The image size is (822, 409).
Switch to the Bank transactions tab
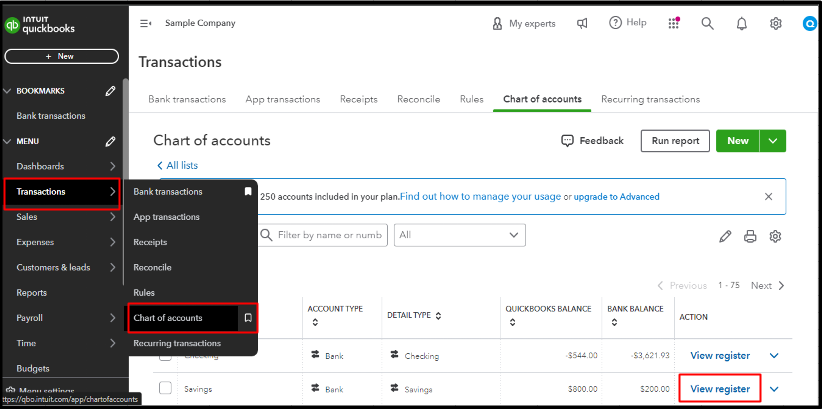click(x=187, y=99)
